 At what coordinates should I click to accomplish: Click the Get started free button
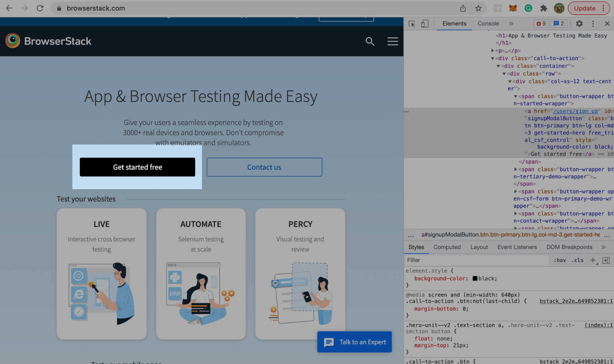(x=137, y=167)
